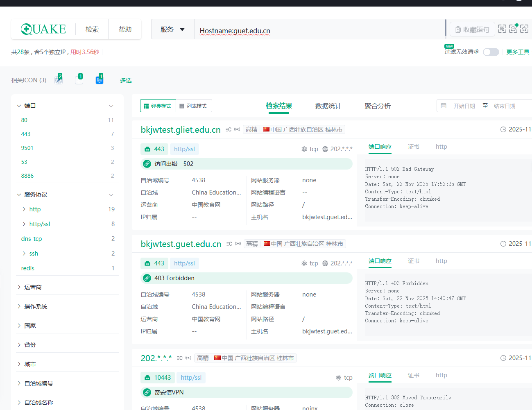532x410 pixels.
Task: Select the blank related ICON with badge 1
Action: point(79,79)
